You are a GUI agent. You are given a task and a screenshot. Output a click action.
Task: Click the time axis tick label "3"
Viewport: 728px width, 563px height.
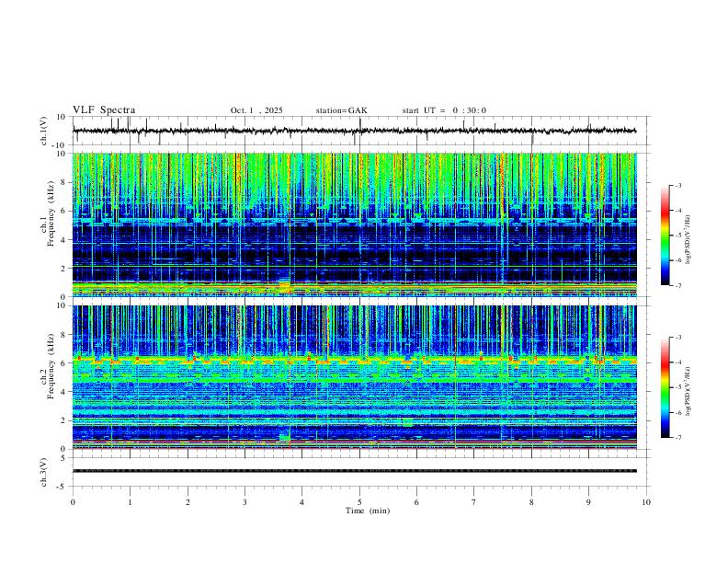coord(245,502)
